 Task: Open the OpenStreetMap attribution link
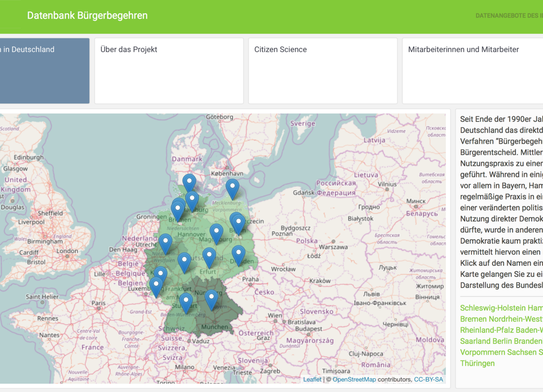coord(354,380)
